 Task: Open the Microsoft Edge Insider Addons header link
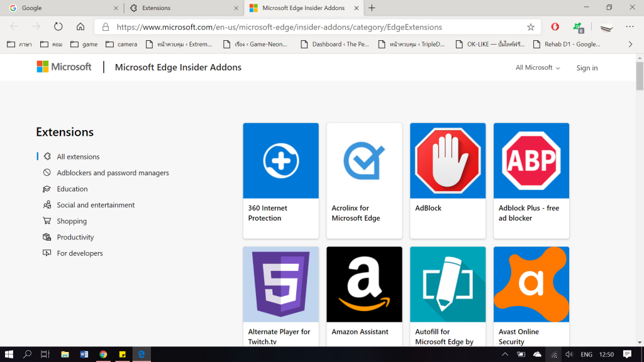pos(178,67)
